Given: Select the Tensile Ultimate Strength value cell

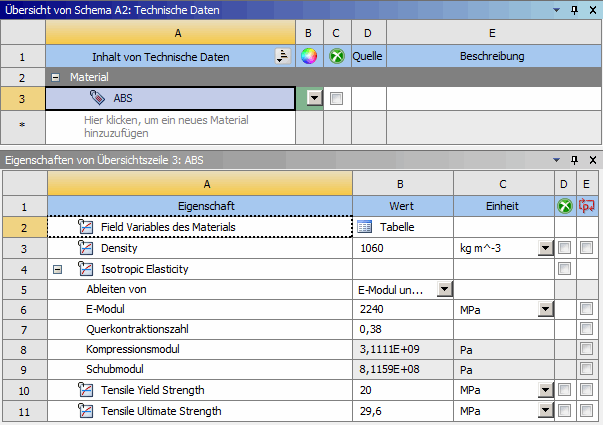Looking at the screenshot, I should click(402, 411).
